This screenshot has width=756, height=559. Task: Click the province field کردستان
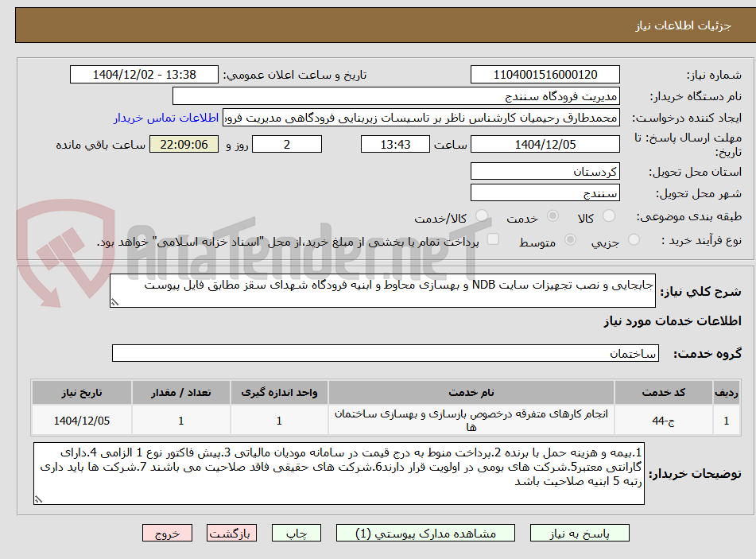pyautogui.click(x=545, y=172)
